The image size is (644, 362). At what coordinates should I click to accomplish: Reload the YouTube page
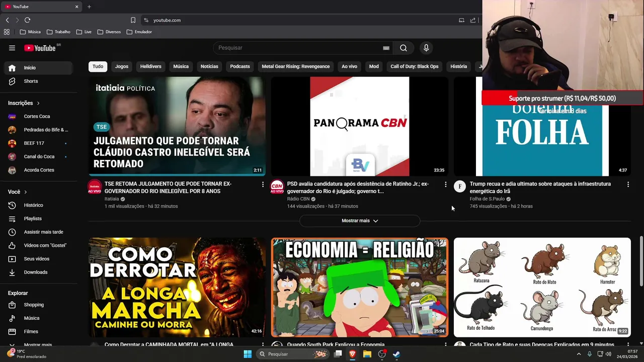27,20
